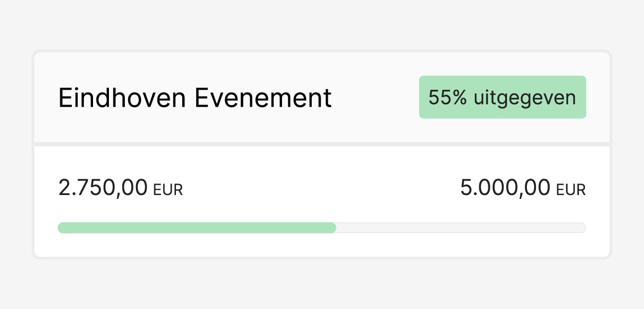Click empty header space between title and badge
This screenshot has height=309, width=644.
(376, 98)
